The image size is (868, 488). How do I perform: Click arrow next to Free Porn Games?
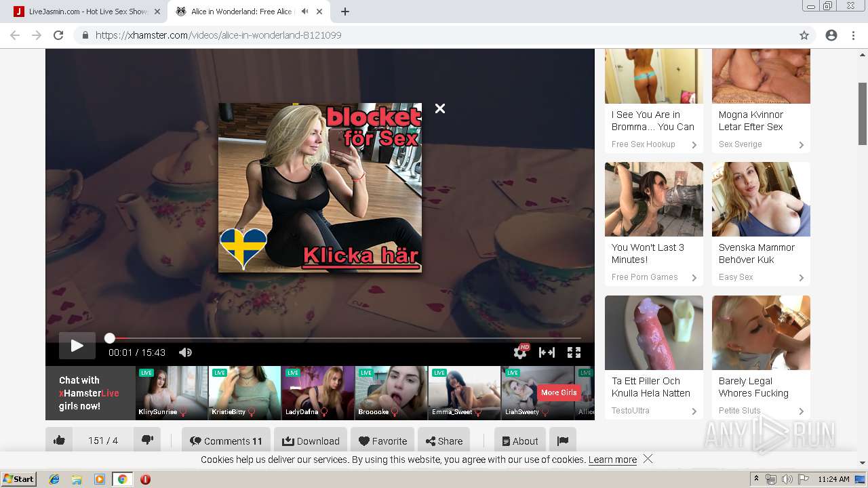click(694, 278)
